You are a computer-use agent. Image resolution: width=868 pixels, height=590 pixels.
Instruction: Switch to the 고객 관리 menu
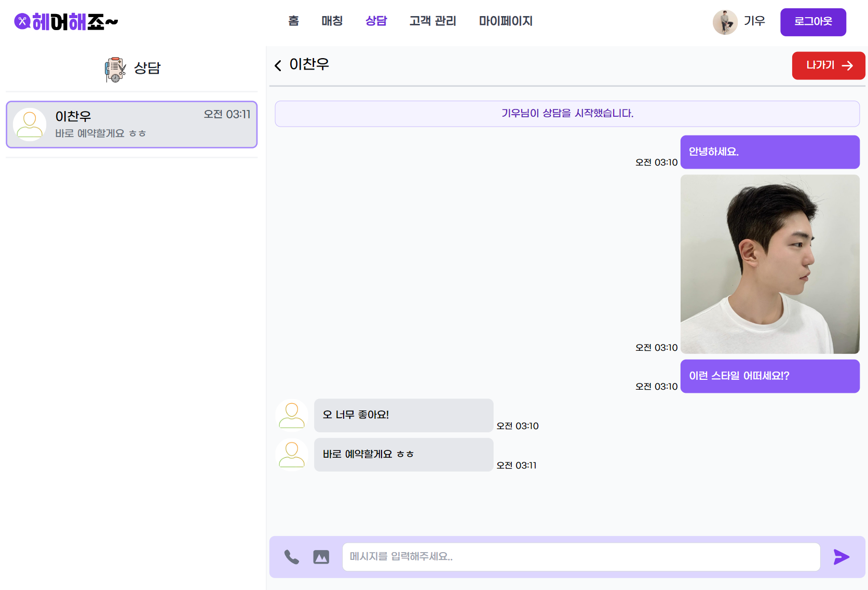(x=432, y=21)
